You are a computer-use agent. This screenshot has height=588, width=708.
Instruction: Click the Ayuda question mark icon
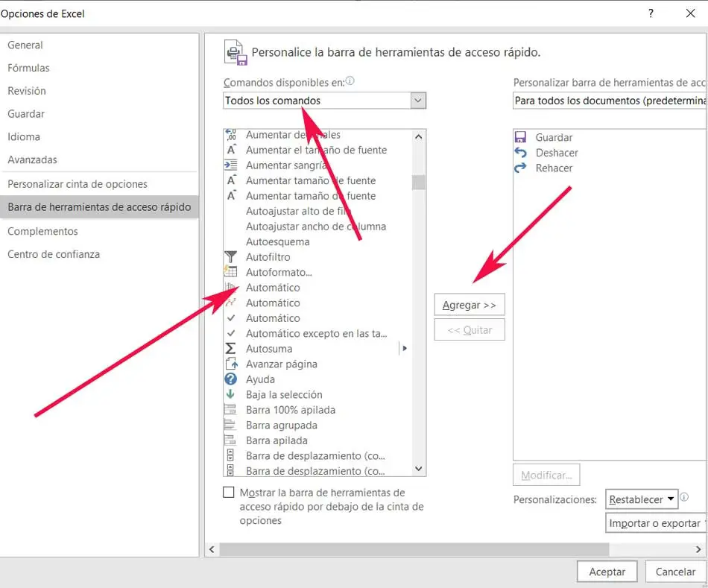click(x=231, y=379)
